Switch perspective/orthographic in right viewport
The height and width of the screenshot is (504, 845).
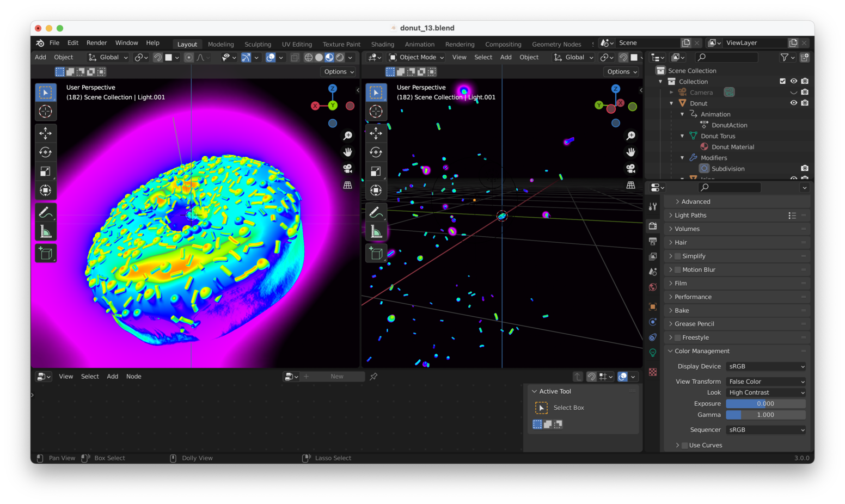click(630, 185)
